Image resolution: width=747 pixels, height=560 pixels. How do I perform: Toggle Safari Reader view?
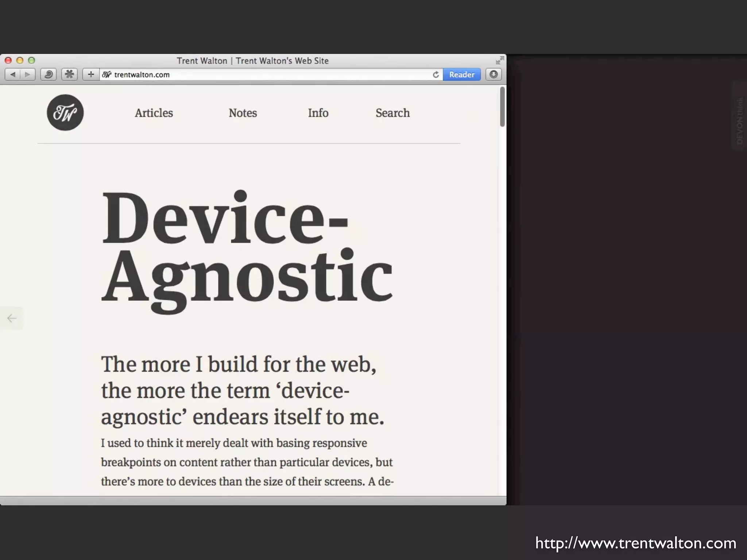[461, 74]
